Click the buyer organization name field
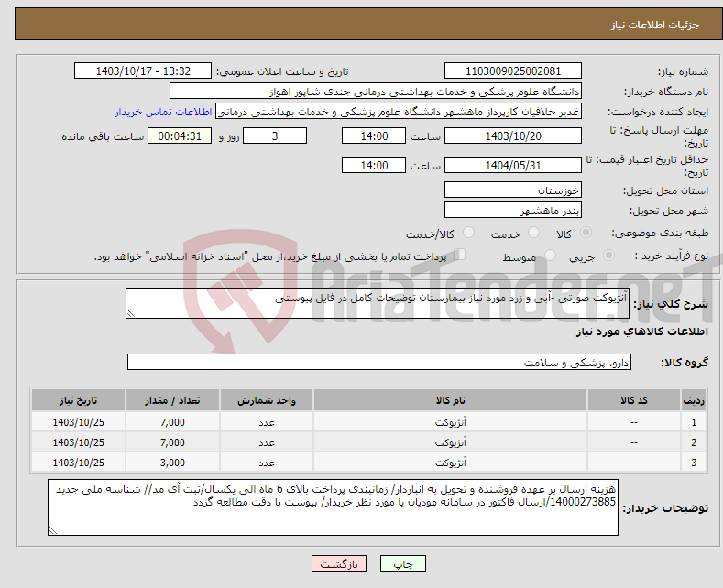Viewport: 723px width, 588px height. coord(376,92)
